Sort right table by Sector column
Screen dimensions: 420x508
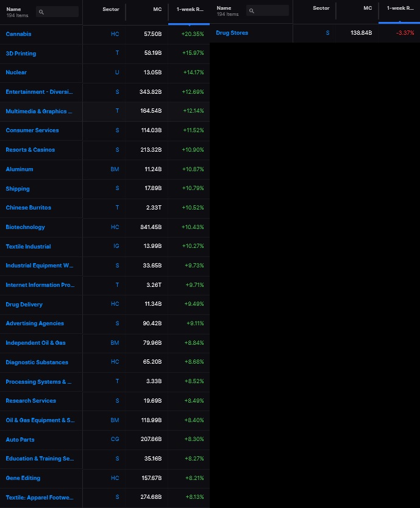coord(321,8)
